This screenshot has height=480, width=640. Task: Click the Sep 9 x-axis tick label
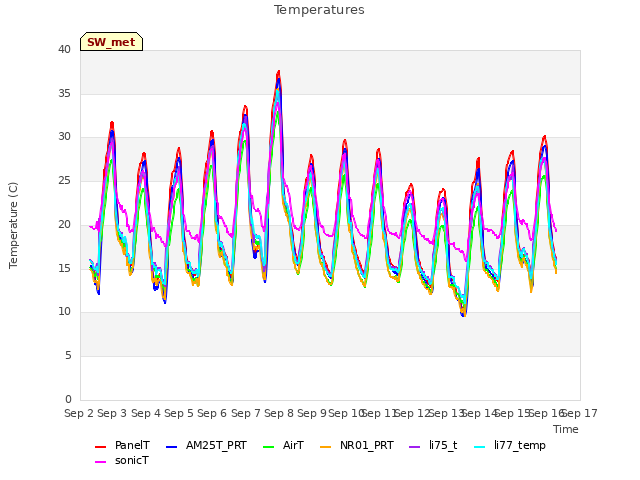[x=312, y=413]
